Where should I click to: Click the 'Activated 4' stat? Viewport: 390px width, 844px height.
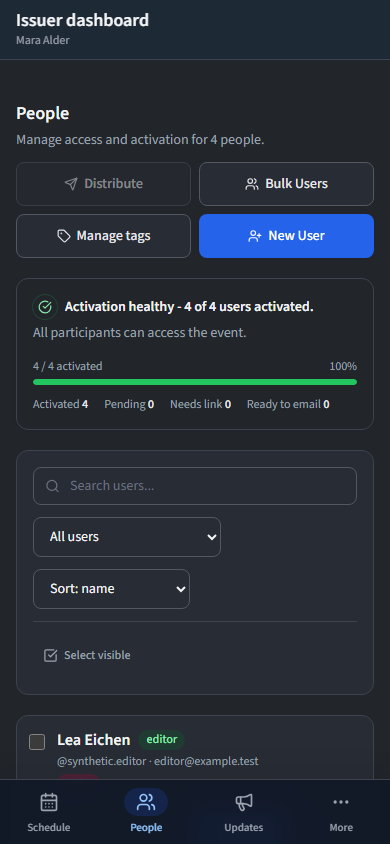(x=61, y=404)
